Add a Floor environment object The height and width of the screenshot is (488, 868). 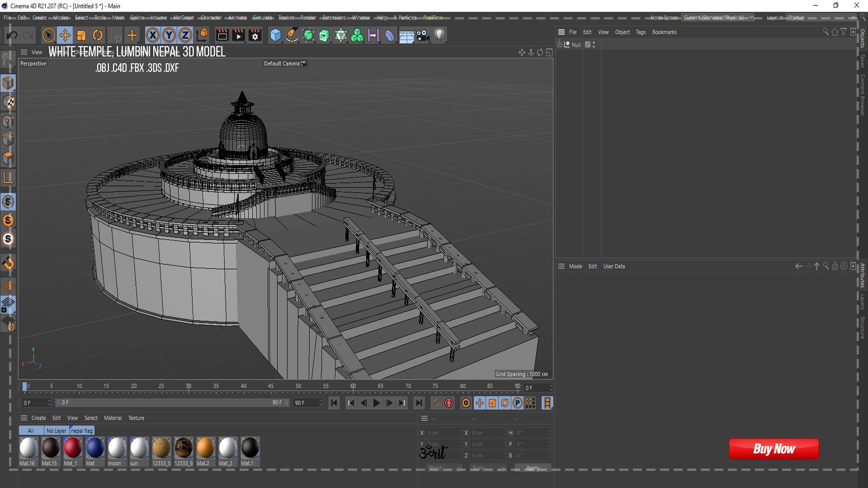tap(406, 35)
